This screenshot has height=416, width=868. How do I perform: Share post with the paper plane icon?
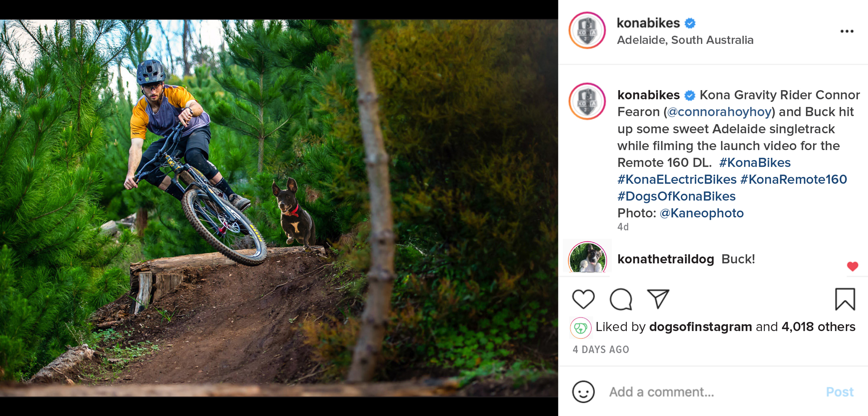658,299
